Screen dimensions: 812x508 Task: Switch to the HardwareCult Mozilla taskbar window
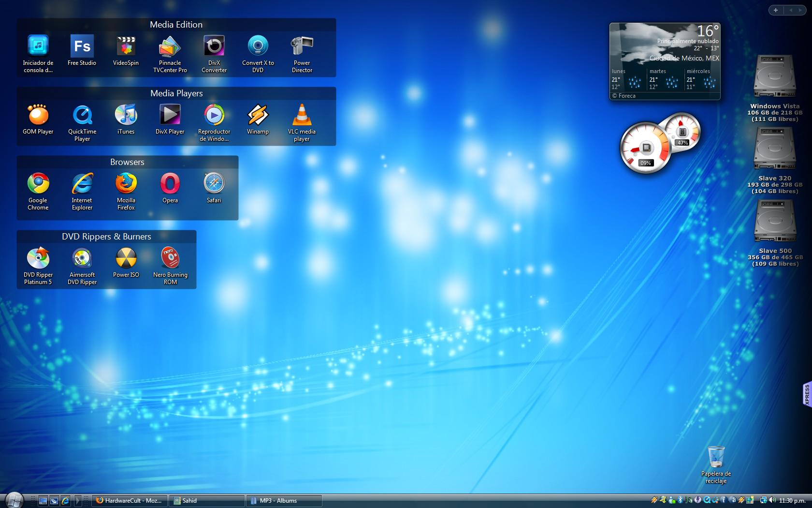[x=129, y=501]
